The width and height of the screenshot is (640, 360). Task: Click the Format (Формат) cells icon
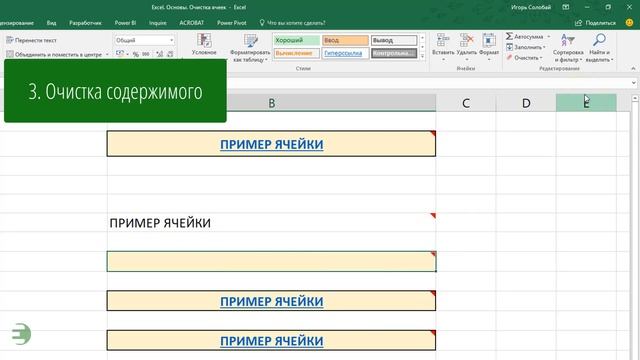(x=489, y=41)
